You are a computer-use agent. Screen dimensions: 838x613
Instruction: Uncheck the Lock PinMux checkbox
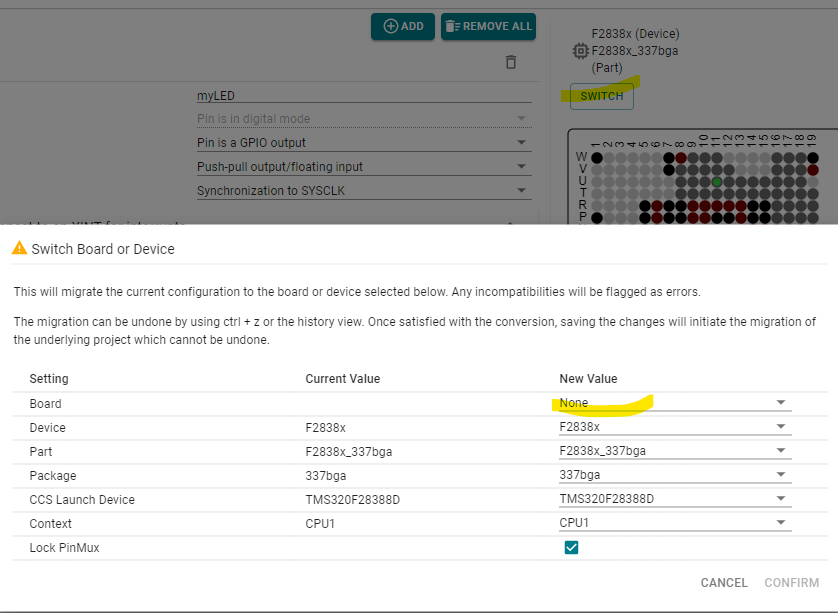point(571,547)
